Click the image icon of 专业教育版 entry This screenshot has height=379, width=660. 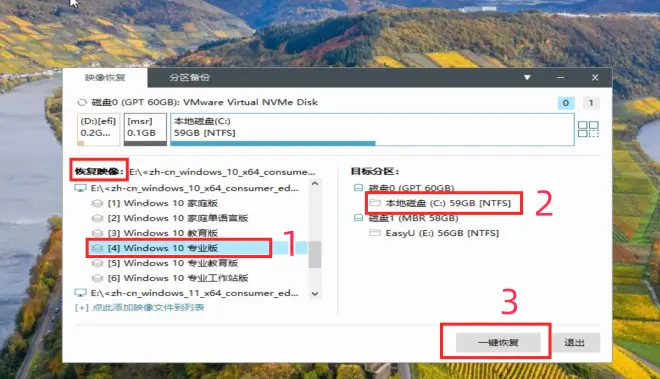tap(97, 263)
